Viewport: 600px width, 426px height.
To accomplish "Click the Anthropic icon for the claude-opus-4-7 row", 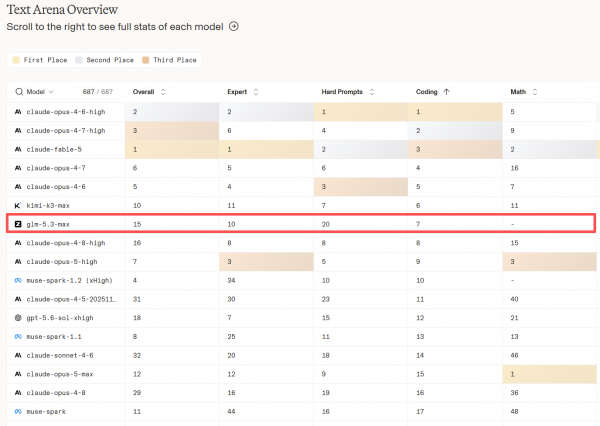I will (18, 168).
